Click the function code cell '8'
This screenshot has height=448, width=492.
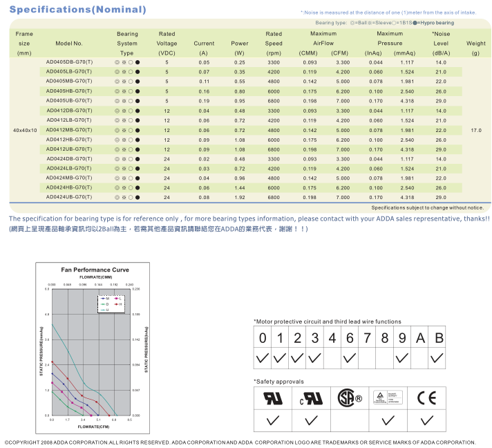[385, 338]
